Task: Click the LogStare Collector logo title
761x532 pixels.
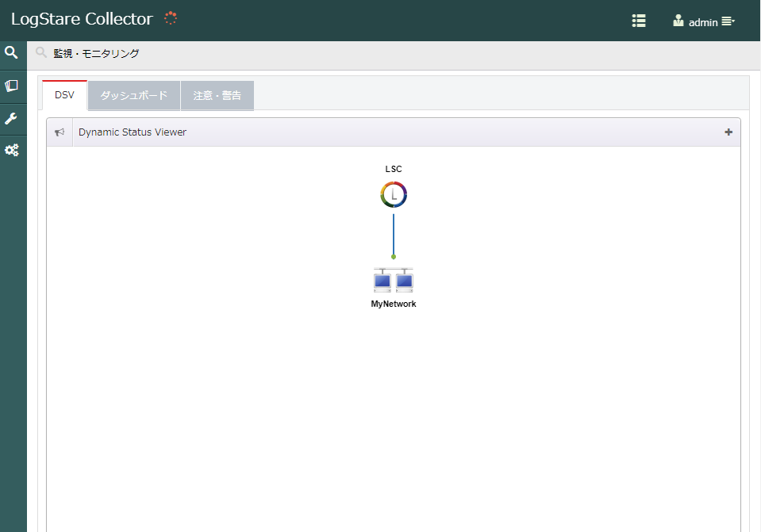Action: pos(82,19)
